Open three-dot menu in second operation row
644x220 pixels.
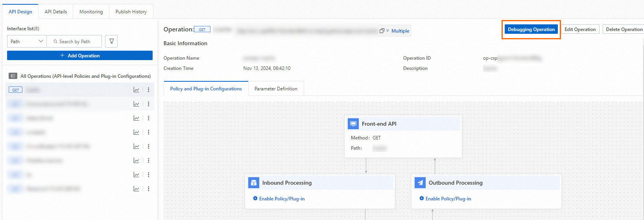(x=148, y=104)
